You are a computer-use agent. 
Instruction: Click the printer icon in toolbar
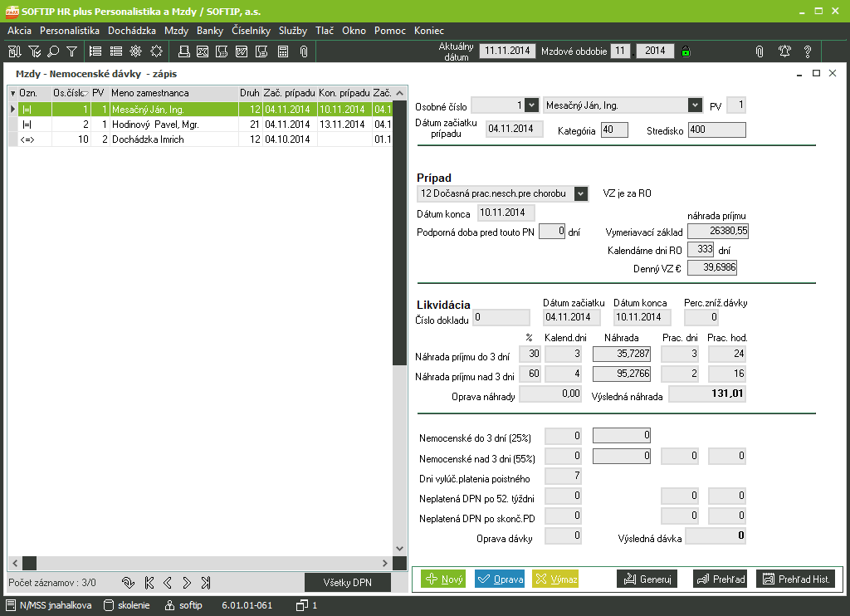[x=183, y=51]
